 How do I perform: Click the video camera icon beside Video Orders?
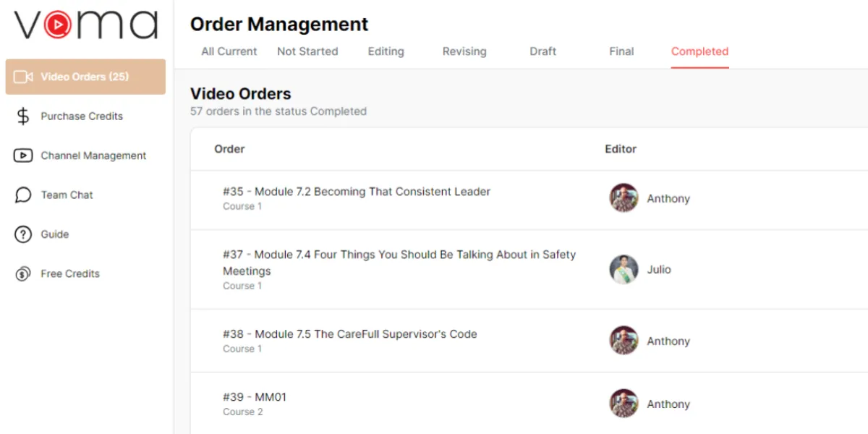[x=24, y=77]
